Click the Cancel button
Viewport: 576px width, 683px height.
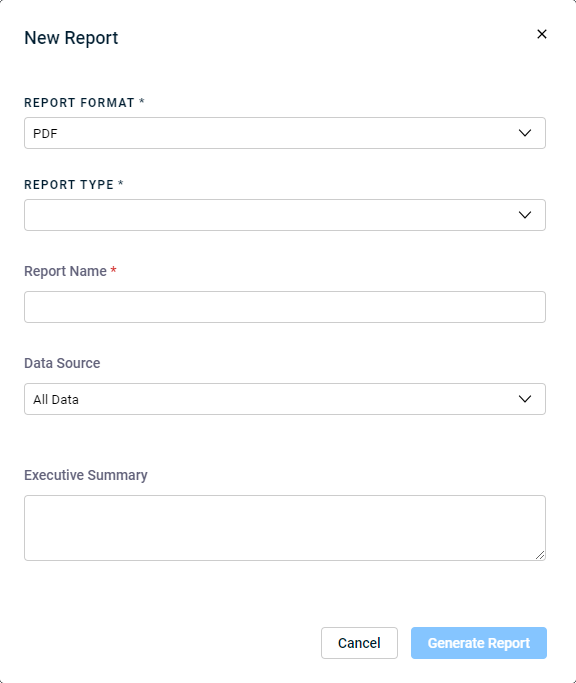point(359,643)
